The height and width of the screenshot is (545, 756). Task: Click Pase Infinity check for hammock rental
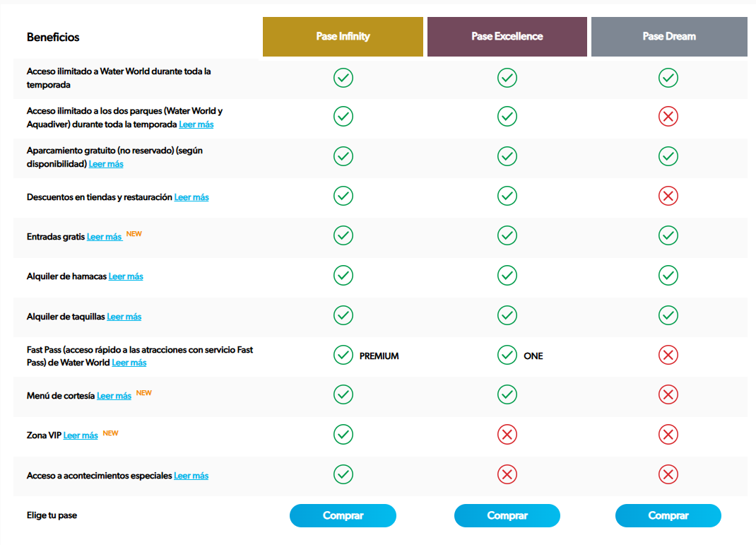[343, 275]
